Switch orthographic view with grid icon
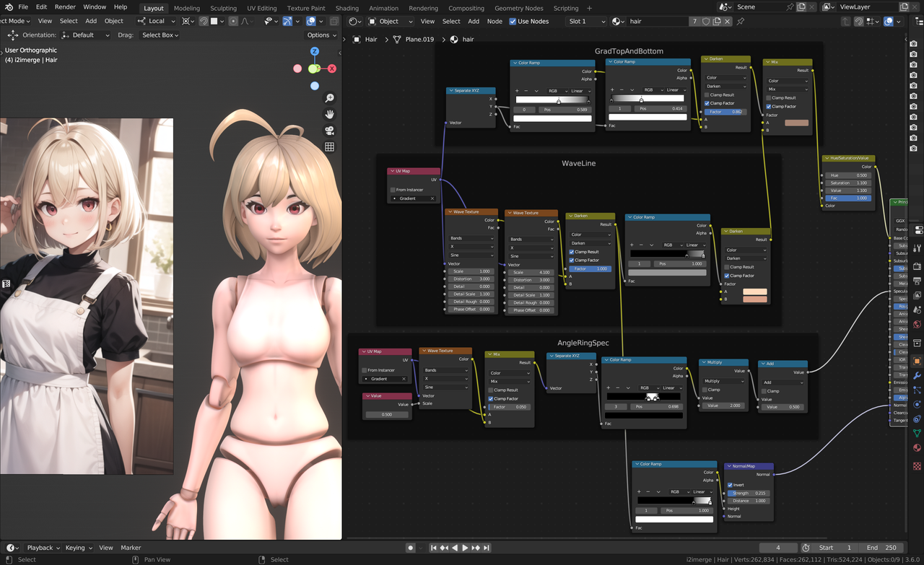924x565 pixels. [329, 146]
